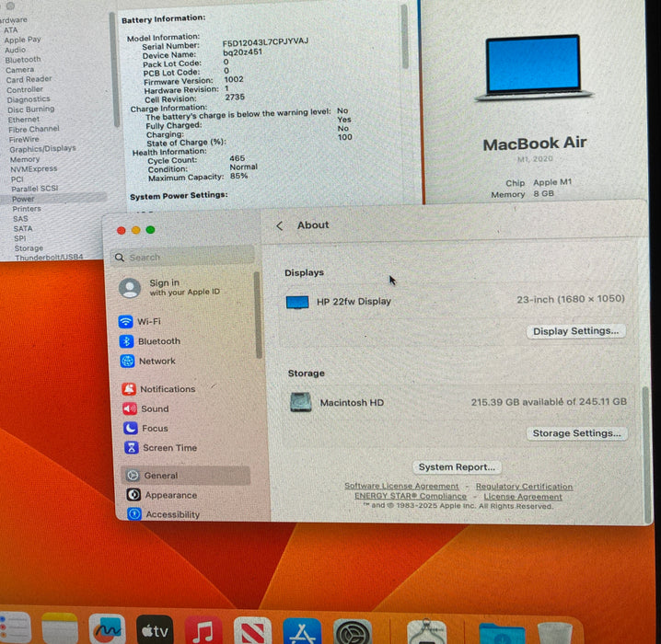Click the HP 22fw Display monitor icon
The image size is (661, 644).
[x=297, y=302]
